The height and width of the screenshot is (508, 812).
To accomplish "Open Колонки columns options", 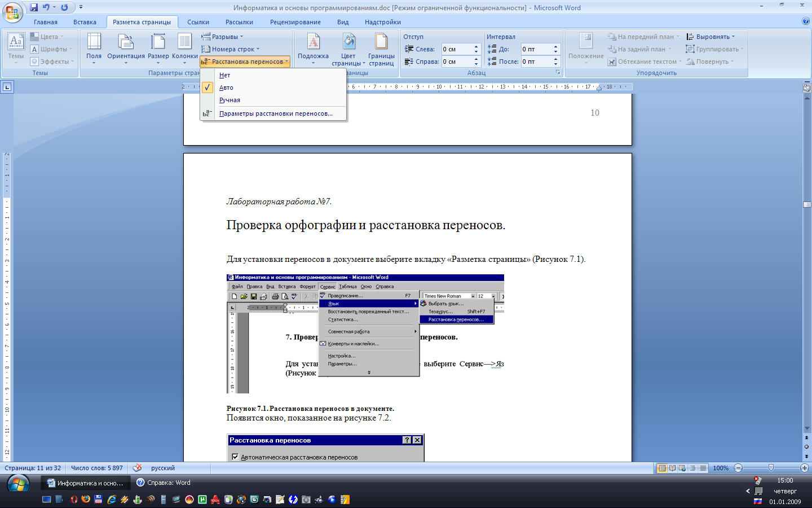I will point(184,49).
